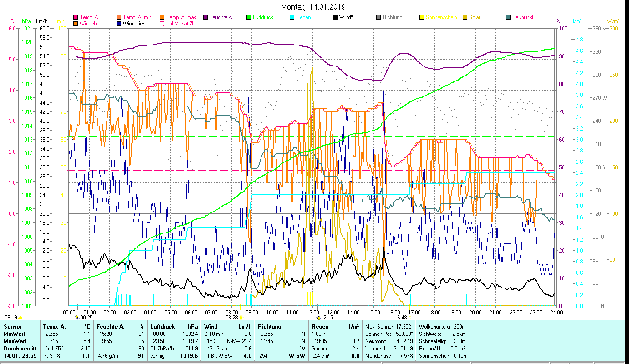Click the Wolkenunterg. 200m entry

click(x=442, y=327)
